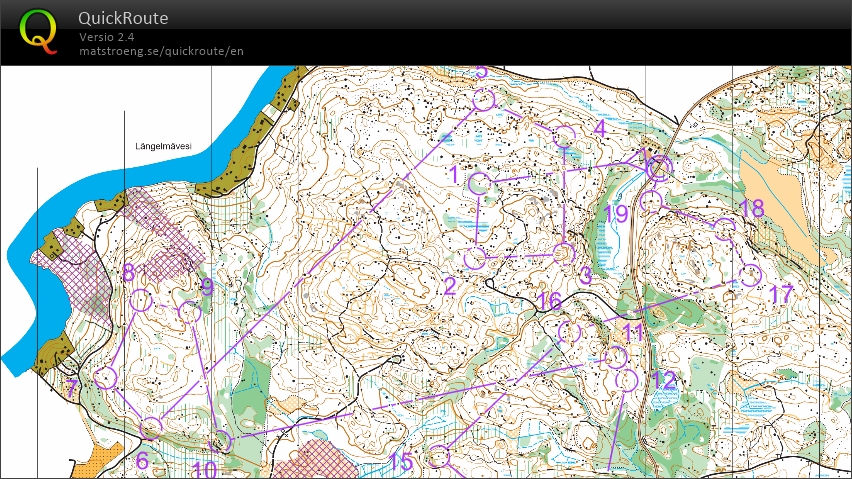Click the QuickRoute title text
Viewport: 852px width, 479px height.
point(123,18)
